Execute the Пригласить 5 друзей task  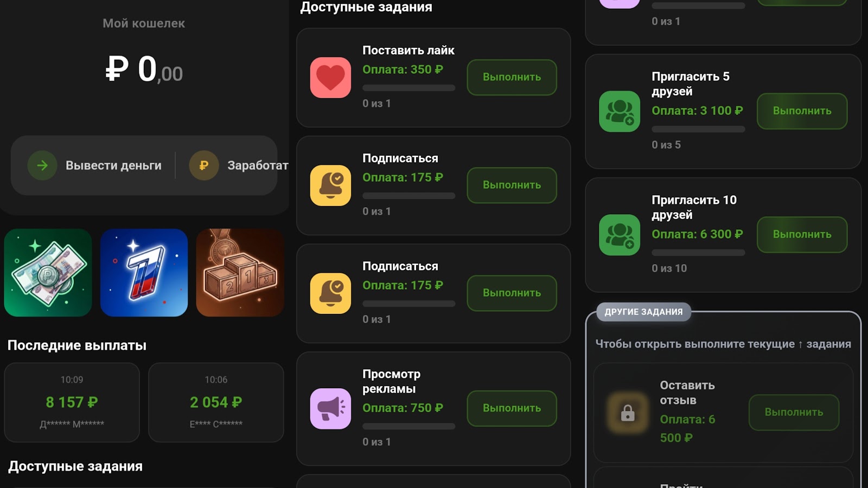click(802, 111)
